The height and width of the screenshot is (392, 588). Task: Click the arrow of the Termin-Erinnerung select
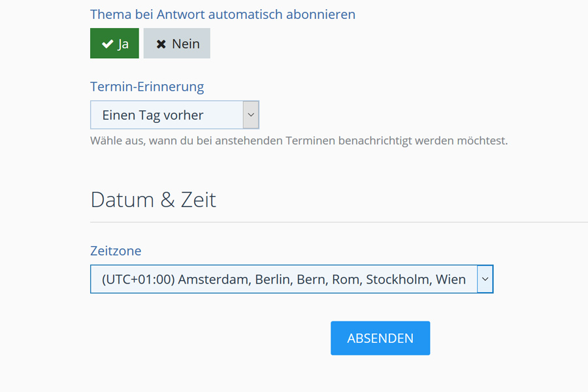pyautogui.click(x=251, y=115)
